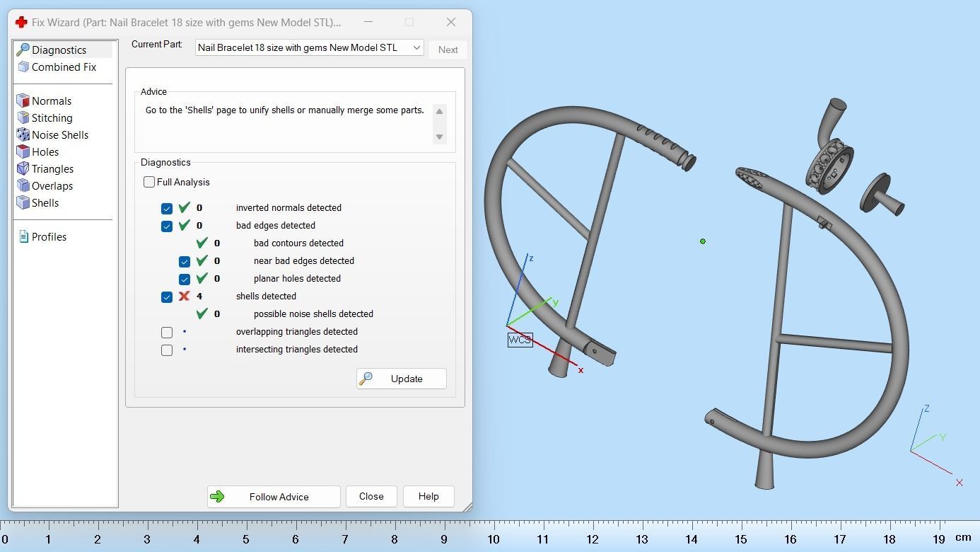Click the 'bad contours detected' label

pos(298,243)
